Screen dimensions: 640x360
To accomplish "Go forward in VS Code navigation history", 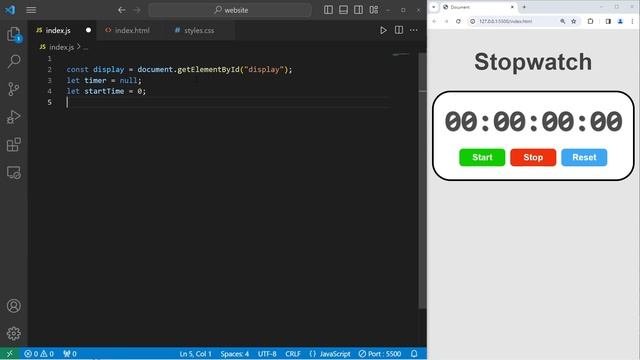I will (137, 10).
